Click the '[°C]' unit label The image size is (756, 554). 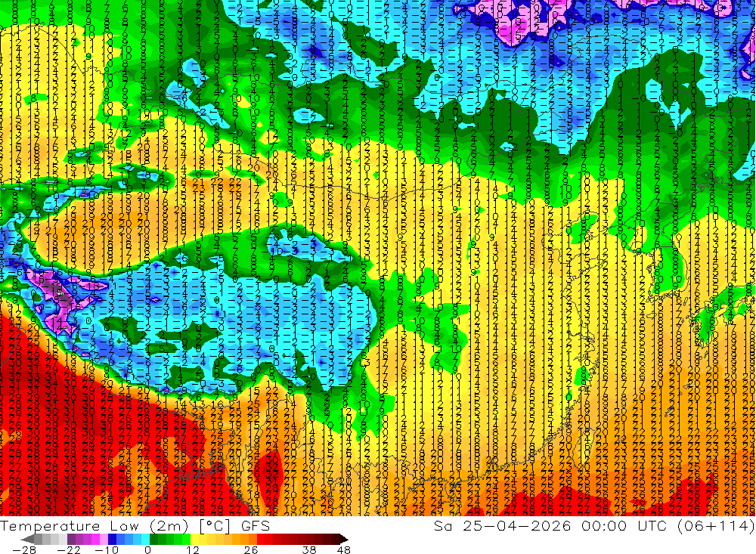(215, 526)
